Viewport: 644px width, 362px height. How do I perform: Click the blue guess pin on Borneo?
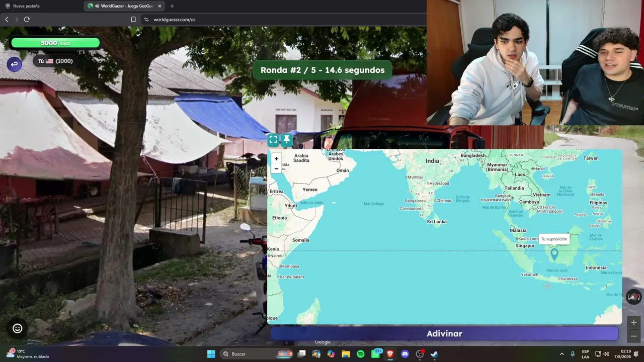click(554, 254)
